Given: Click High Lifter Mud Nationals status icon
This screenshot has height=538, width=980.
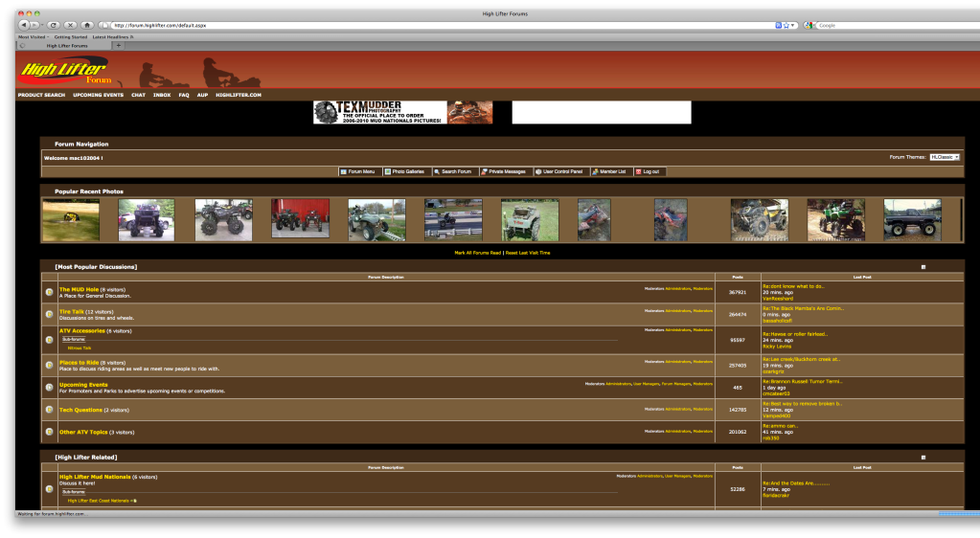Looking at the screenshot, I should pyautogui.click(x=50, y=488).
